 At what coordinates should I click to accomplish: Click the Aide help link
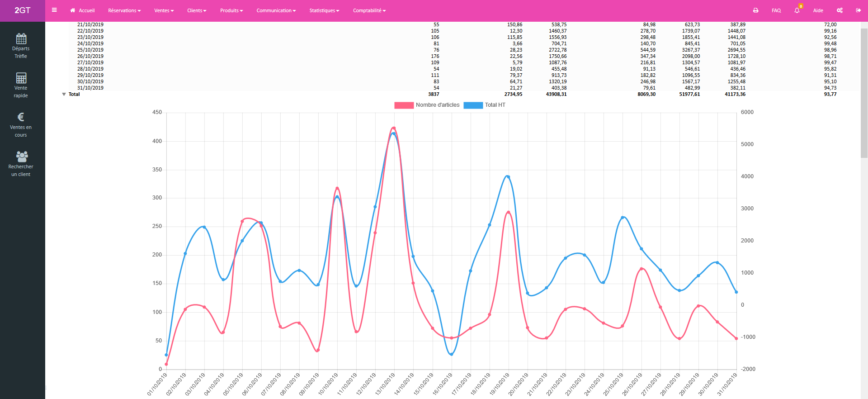tap(818, 10)
